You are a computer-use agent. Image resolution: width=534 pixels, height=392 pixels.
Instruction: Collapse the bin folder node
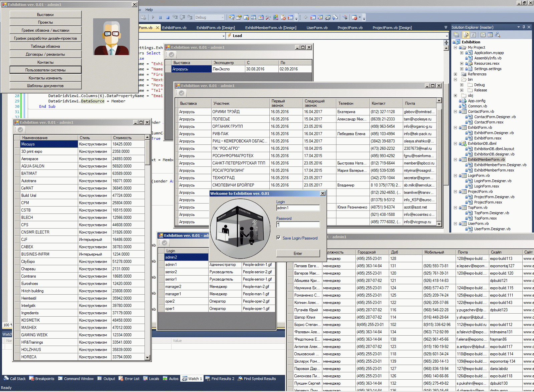click(455, 79)
